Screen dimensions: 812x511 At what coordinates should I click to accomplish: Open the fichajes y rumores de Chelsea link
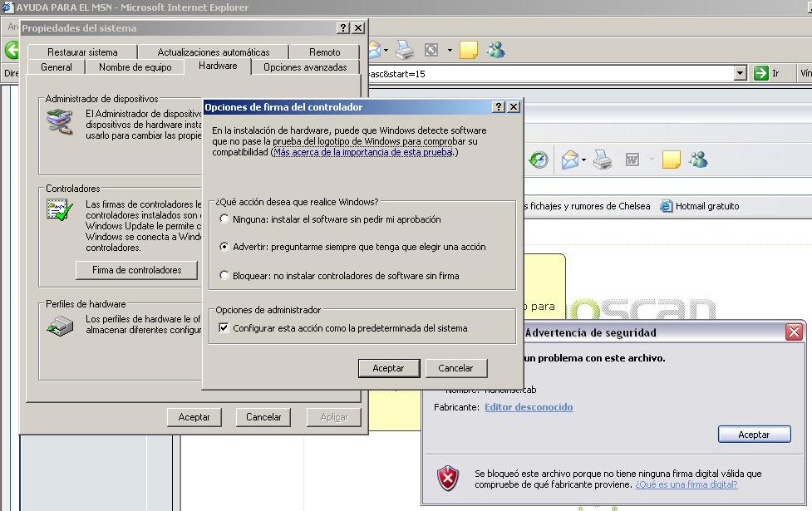coord(587,206)
